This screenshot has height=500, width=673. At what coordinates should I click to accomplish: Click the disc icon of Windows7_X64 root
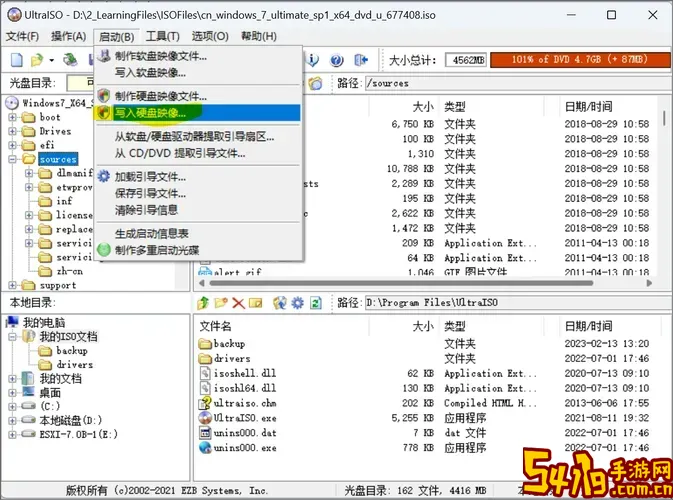click(12, 103)
